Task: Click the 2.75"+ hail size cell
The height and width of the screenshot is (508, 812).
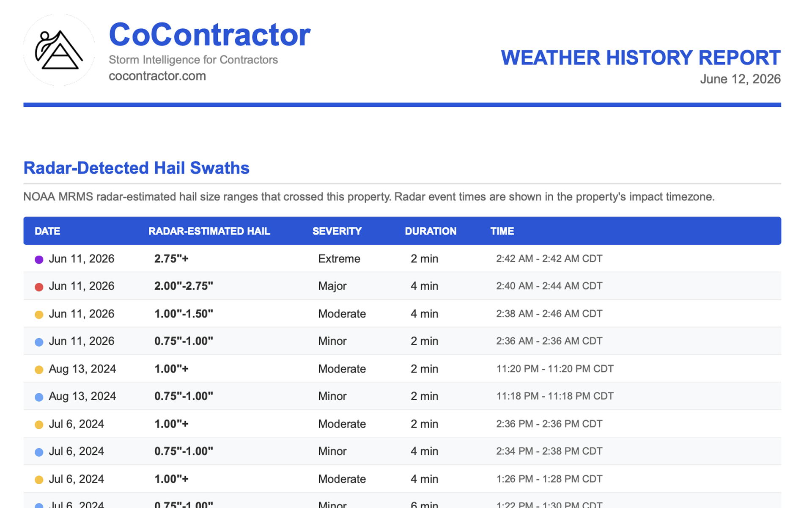Action: point(171,259)
